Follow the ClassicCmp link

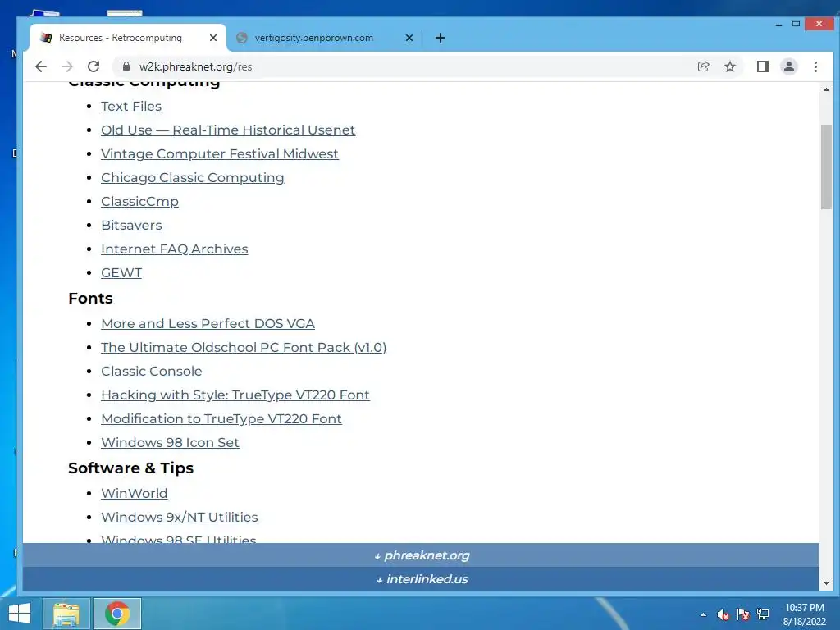point(139,202)
